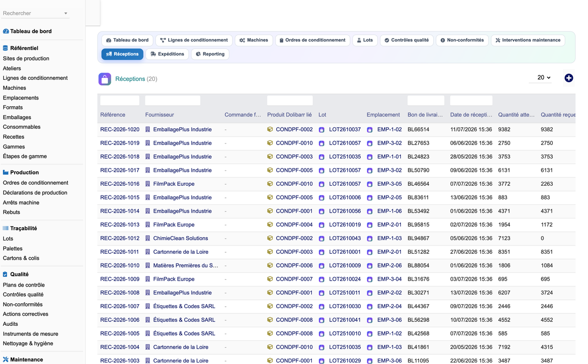Open the page size 20 dropdown
Screen dimensions: 588x364
(x=541, y=77)
